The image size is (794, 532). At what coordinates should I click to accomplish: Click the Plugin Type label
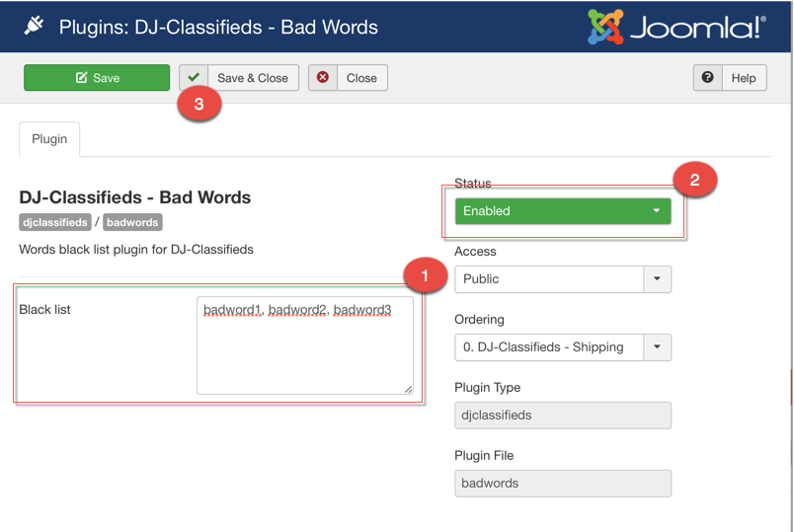487,387
